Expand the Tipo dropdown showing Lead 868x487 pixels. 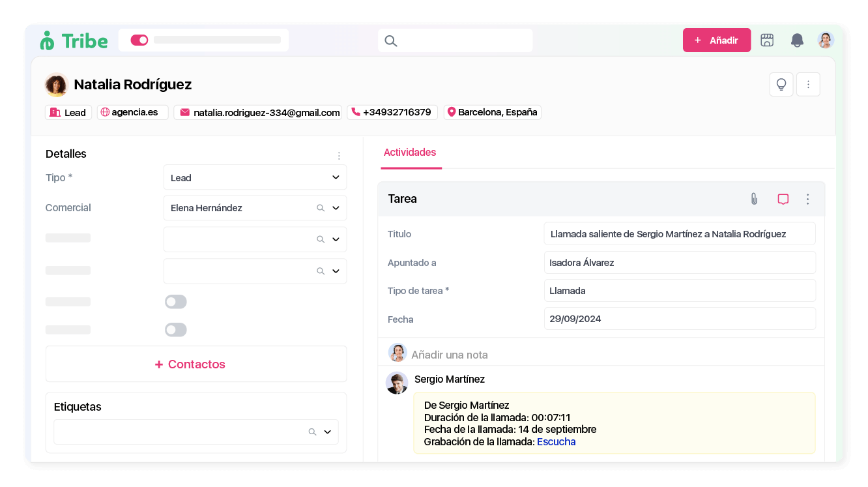point(336,177)
